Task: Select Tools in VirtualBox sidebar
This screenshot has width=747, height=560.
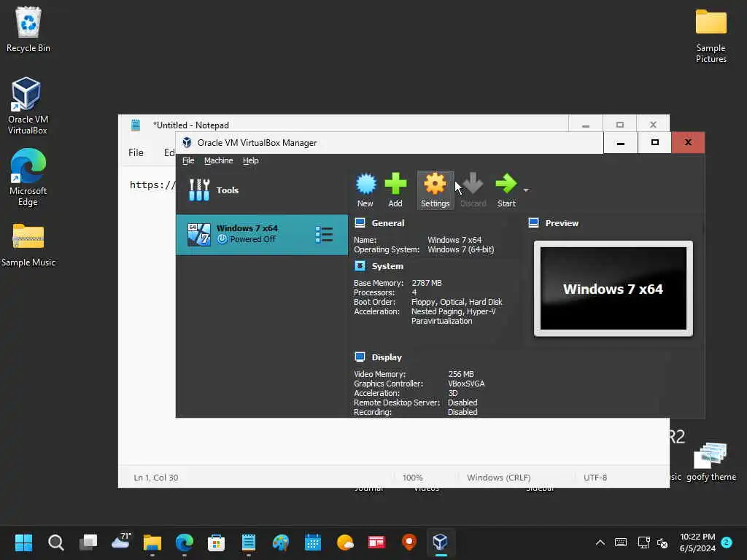Action: pos(262,190)
